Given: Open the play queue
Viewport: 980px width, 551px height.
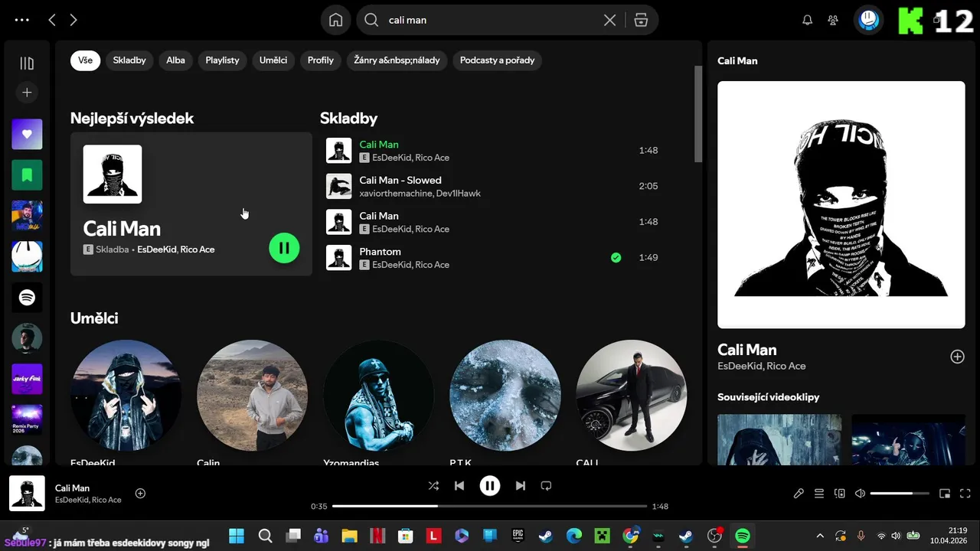Looking at the screenshot, I should 819,494.
